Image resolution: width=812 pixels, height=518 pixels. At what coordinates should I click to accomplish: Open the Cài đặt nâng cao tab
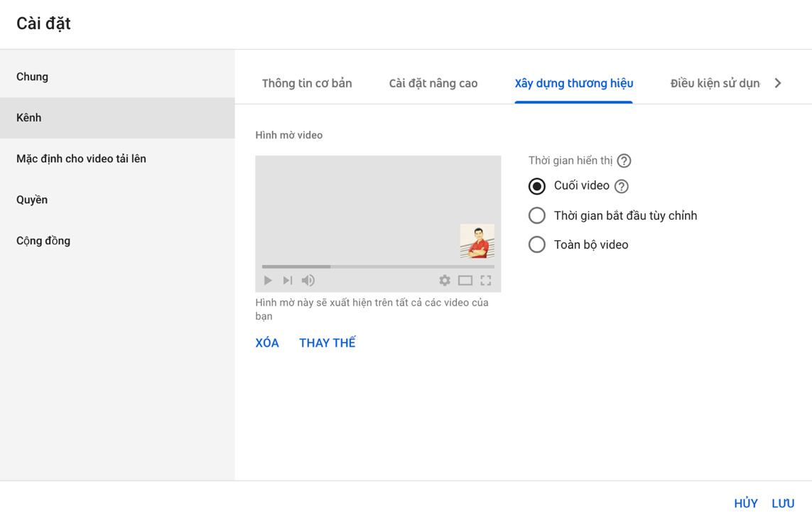click(433, 83)
